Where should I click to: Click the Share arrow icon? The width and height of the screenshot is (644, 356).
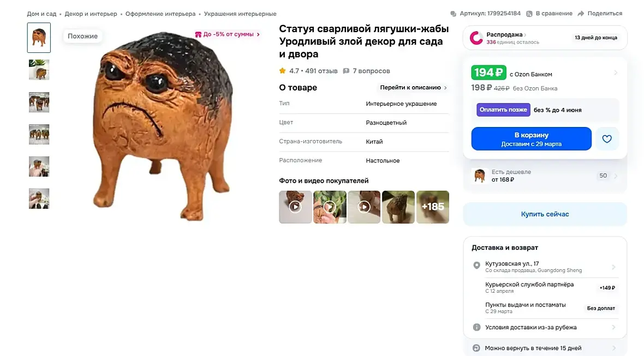(x=581, y=14)
